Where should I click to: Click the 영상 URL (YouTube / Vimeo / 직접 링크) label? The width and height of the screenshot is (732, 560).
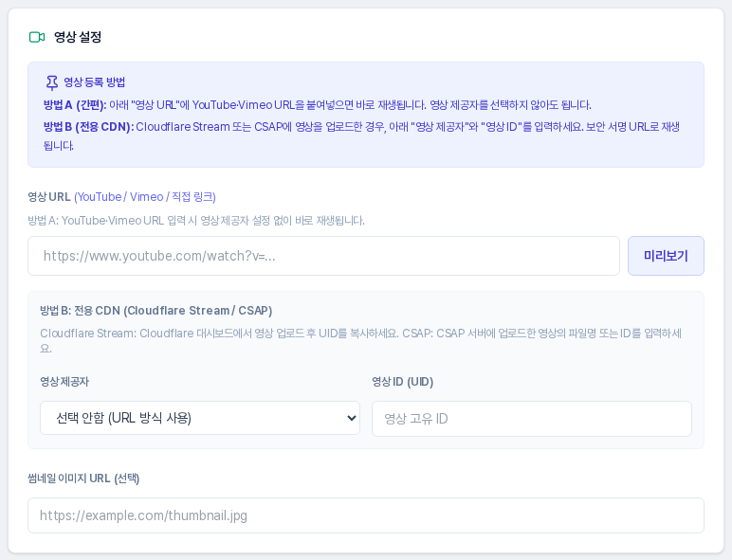click(122, 197)
